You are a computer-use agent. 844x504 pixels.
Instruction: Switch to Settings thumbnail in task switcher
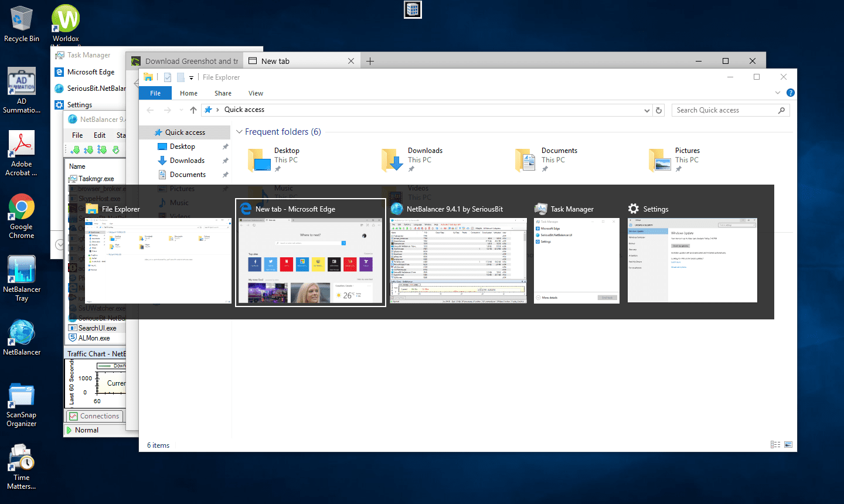pyautogui.click(x=692, y=260)
